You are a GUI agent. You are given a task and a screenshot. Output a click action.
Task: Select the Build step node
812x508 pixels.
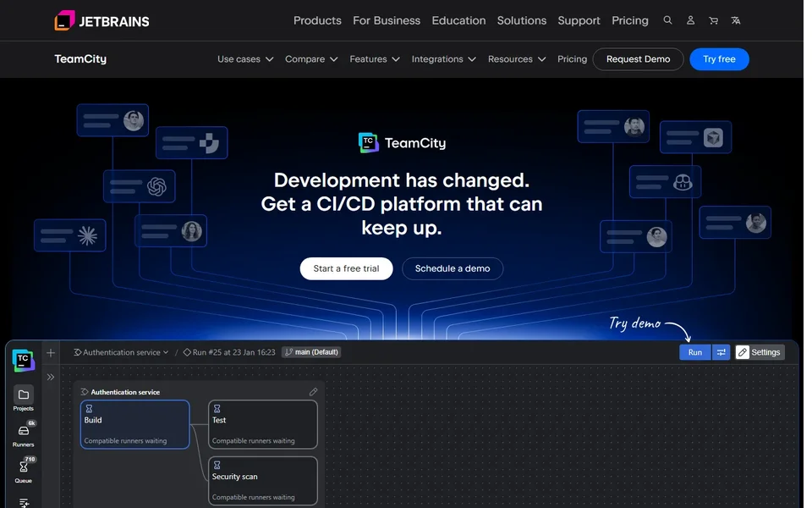click(x=134, y=424)
